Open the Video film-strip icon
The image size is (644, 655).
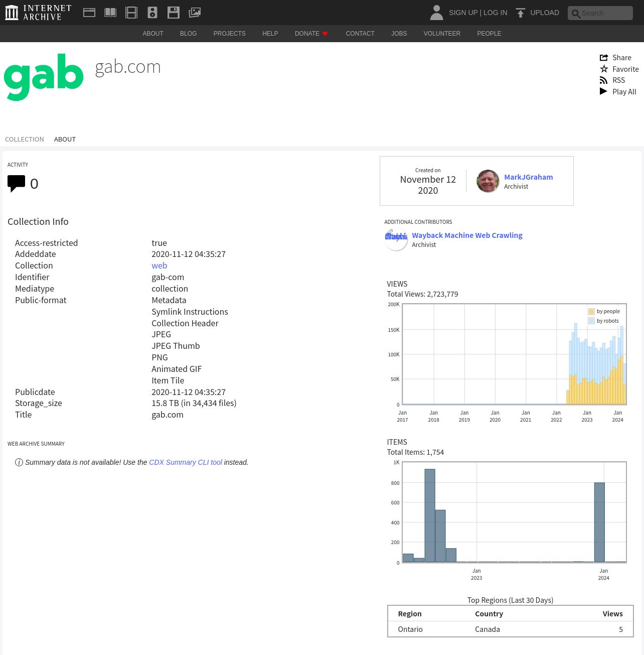[131, 13]
